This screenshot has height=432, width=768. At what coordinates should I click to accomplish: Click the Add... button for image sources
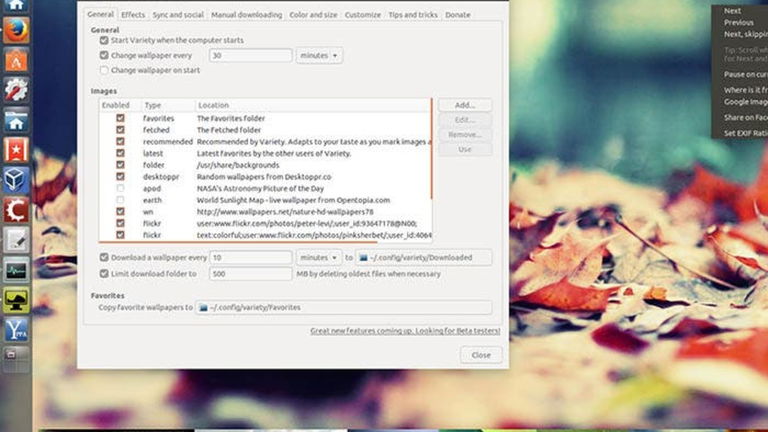tap(464, 105)
